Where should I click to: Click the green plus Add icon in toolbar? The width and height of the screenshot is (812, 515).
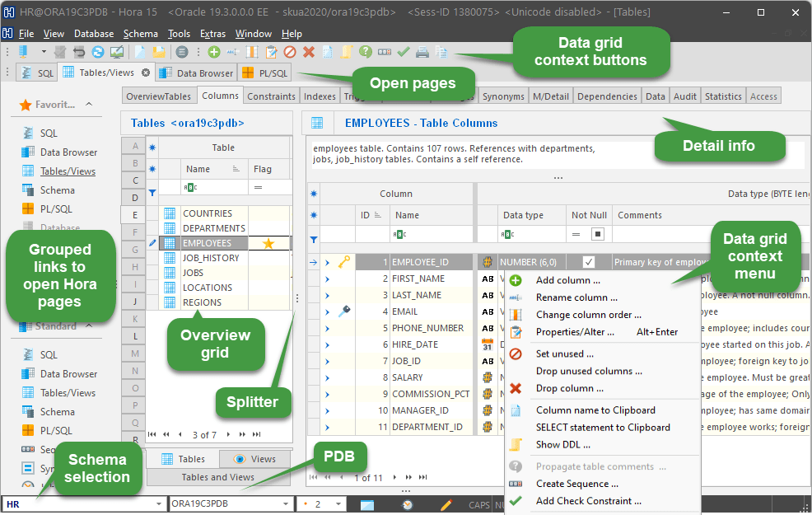[x=213, y=51]
